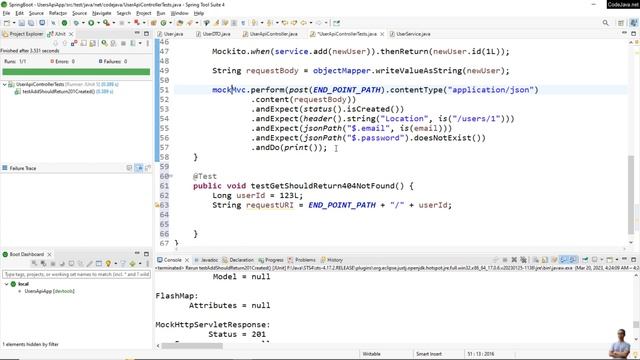Launch Debug from the main toolbar
The height and width of the screenshot is (360, 640).
[76, 23]
